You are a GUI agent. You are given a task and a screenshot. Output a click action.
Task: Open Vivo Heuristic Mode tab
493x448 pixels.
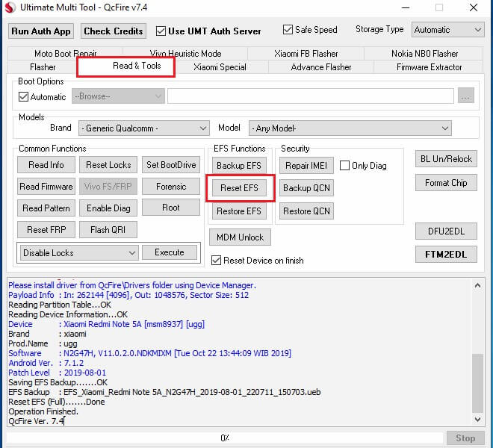pyautogui.click(x=185, y=54)
